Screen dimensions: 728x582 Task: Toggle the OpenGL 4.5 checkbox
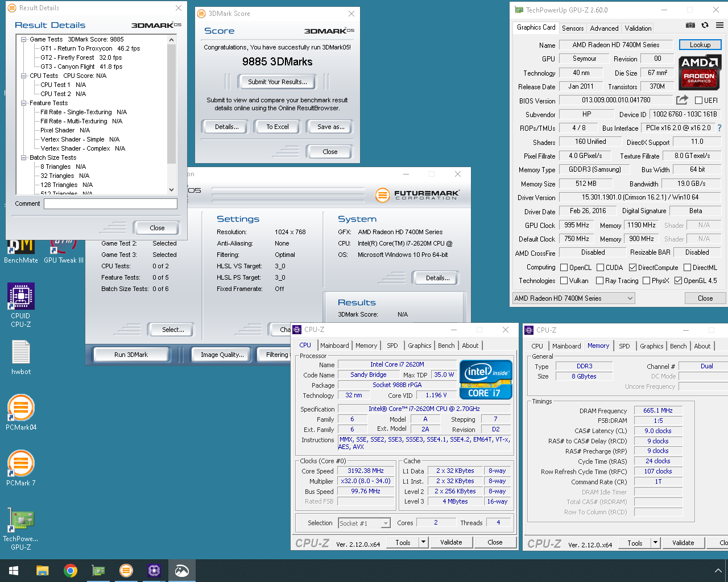pyautogui.click(x=678, y=281)
